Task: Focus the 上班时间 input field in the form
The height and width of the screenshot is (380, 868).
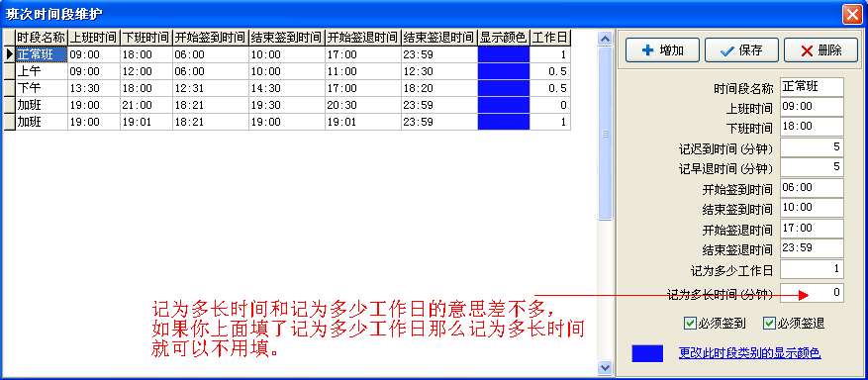Action: [812, 107]
